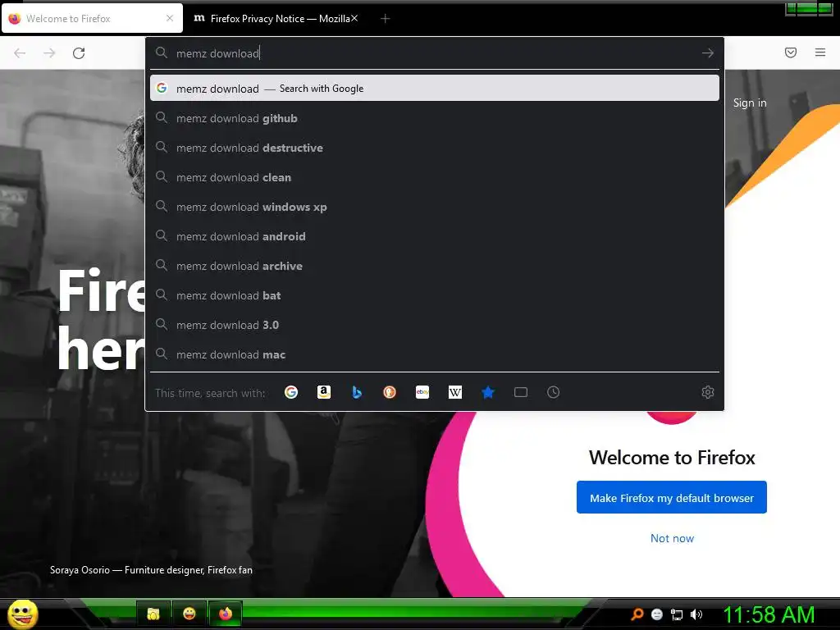
Task: Click the Sign in link
Action: (x=750, y=103)
